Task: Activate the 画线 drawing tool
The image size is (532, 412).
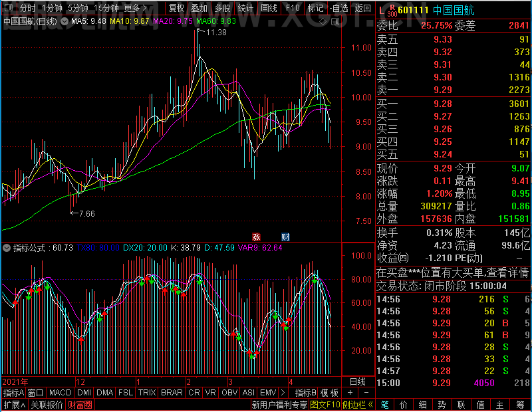Action: pos(269,8)
